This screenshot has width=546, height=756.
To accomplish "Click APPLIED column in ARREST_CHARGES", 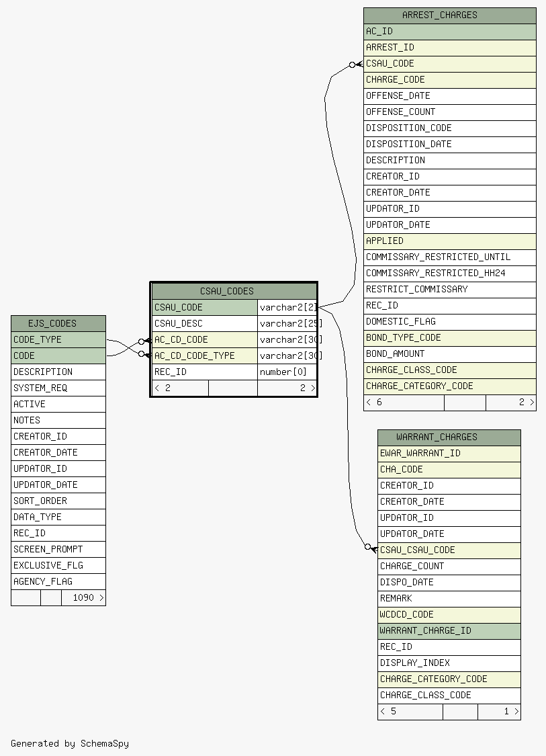I will (449, 241).
